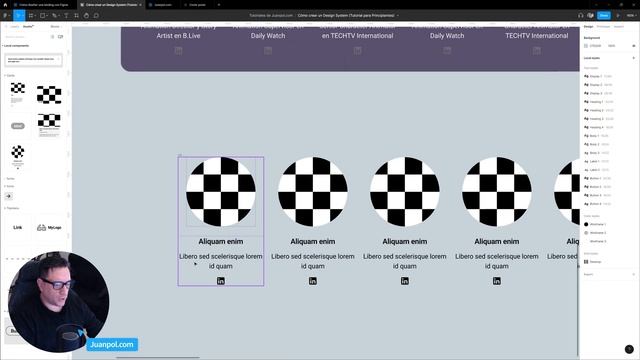Click the blue Share button
This screenshot has height=360, width=640.
[x=604, y=16]
